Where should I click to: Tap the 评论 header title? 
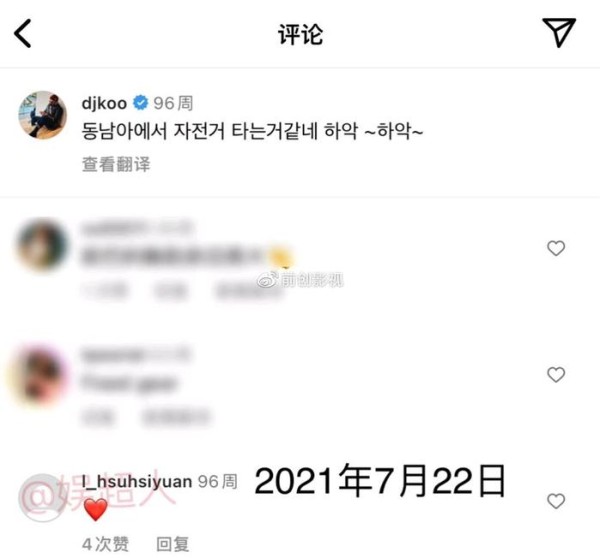[x=300, y=34]
